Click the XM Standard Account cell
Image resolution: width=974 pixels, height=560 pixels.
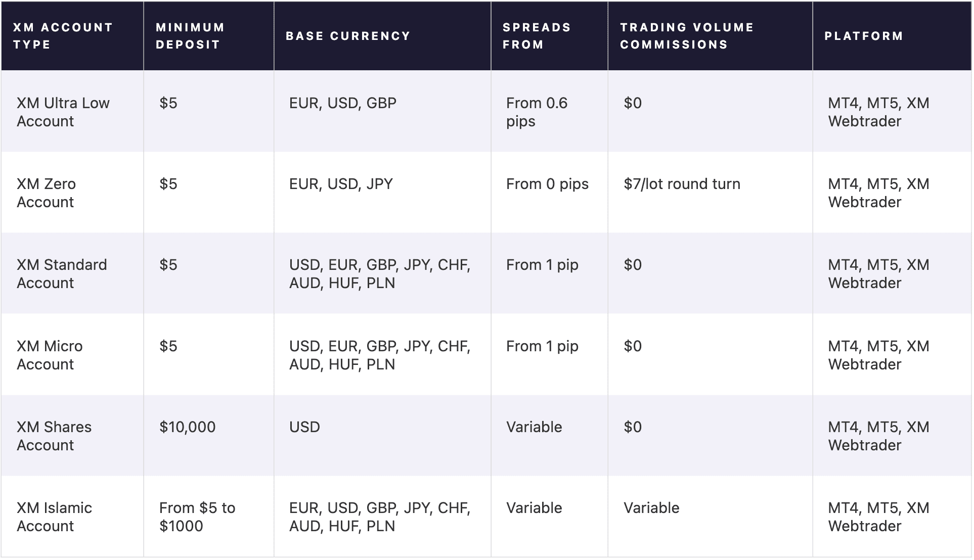62,274
